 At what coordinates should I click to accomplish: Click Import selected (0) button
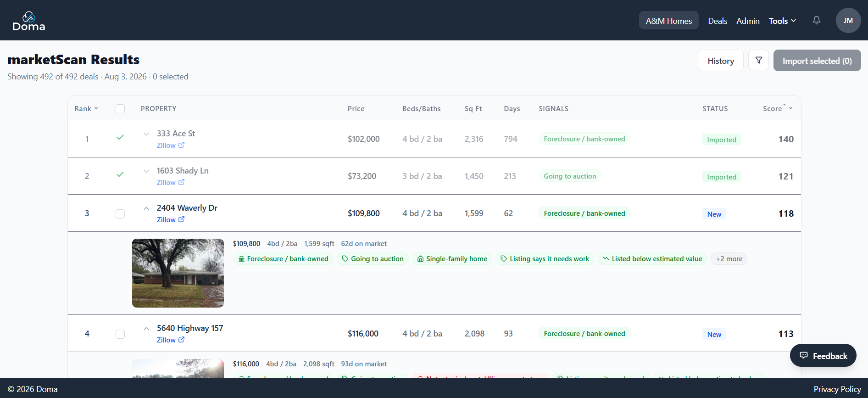pyautogui.click(x=817, y=61)
